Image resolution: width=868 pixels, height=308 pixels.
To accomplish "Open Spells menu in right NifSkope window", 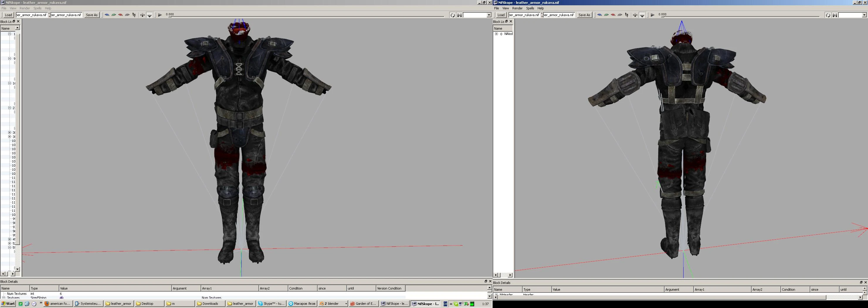I will 530,8.
